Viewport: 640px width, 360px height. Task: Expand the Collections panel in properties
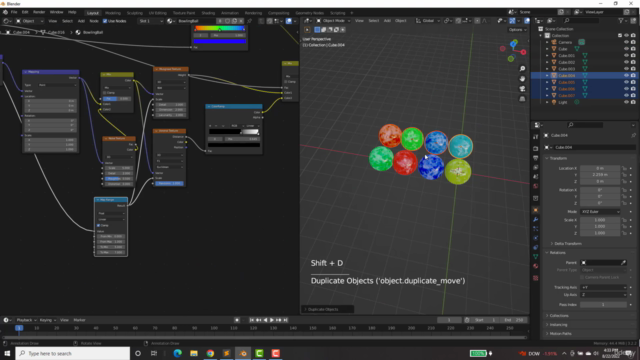click(x=558, y=316)
